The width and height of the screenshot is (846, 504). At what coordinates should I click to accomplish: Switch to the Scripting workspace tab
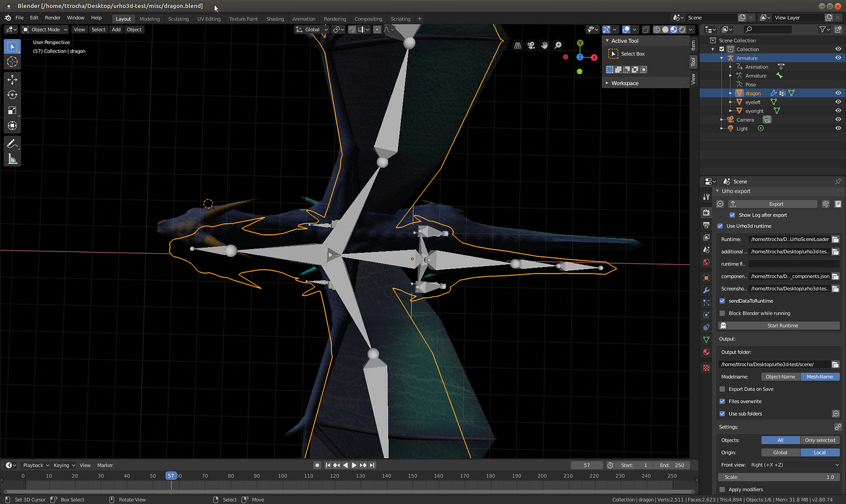click(400, 18)
